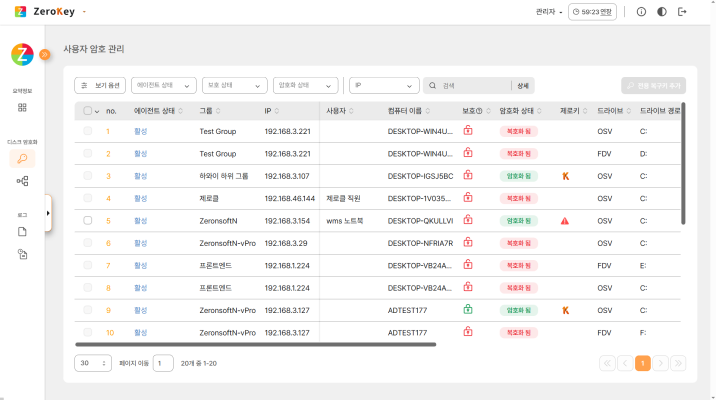The height and width of the screenshot is (400, 716).
Task: Click the info icon in top bar
Action: tap(641, 12)
